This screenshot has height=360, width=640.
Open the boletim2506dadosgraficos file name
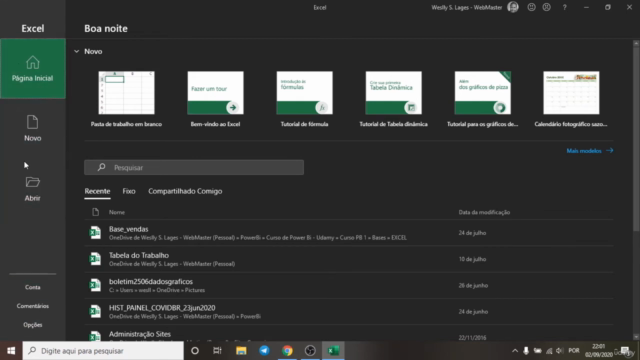tap(151, 282)
